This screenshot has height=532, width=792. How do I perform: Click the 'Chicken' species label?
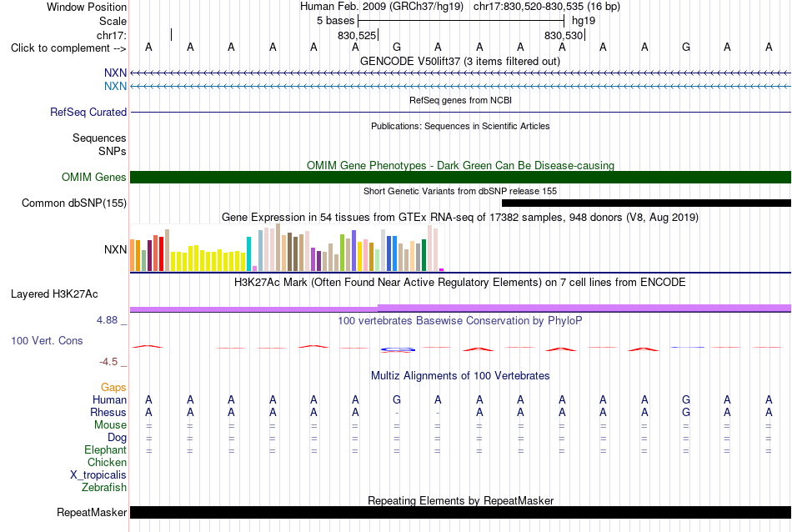click(x=107, y=462)
